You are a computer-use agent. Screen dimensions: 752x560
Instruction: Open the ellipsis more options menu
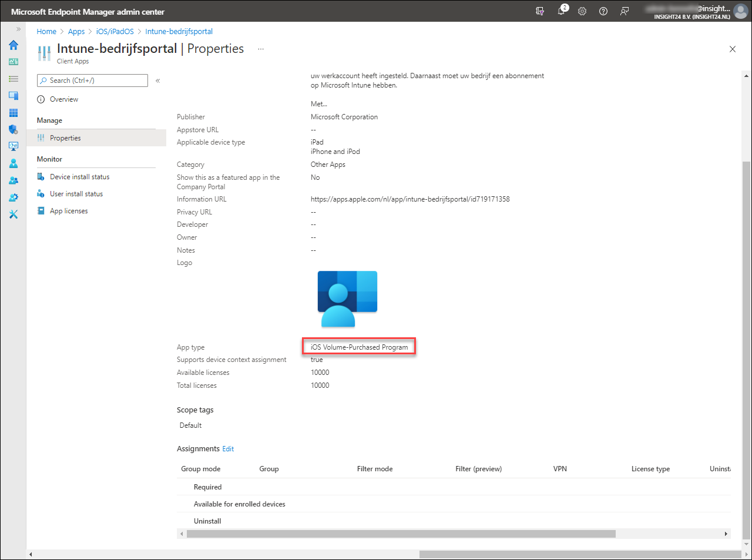(261, 49)
